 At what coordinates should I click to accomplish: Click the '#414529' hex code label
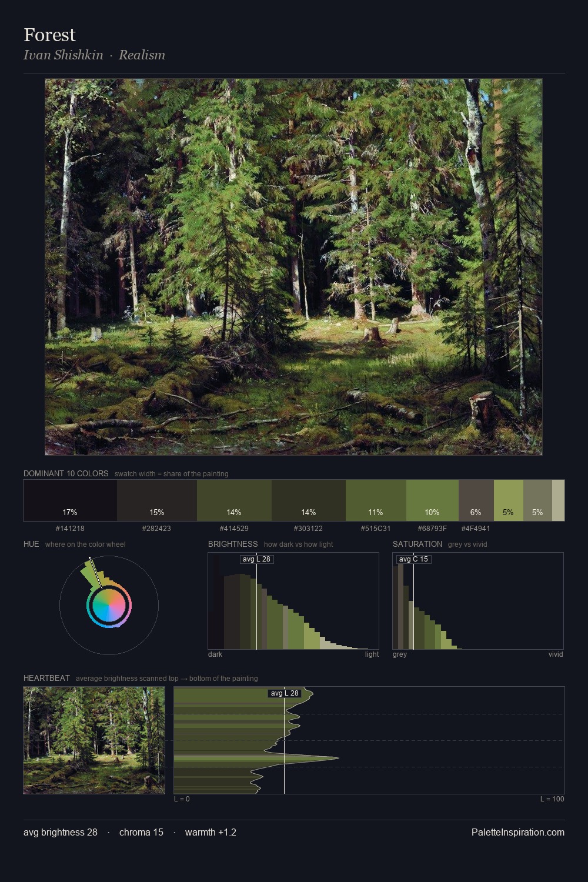click(x=234, y=529)
